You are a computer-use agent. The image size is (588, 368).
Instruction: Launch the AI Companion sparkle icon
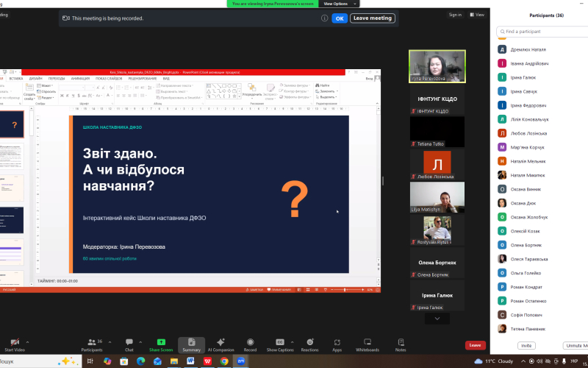coord(221,342)
